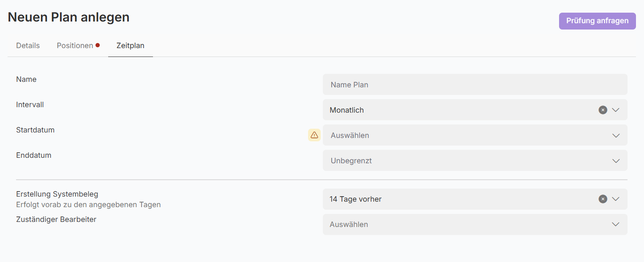Click the red indicator dot on Positionen
Image resolution: width=644 pixels, height=262 pixels.
coord(98,45)
